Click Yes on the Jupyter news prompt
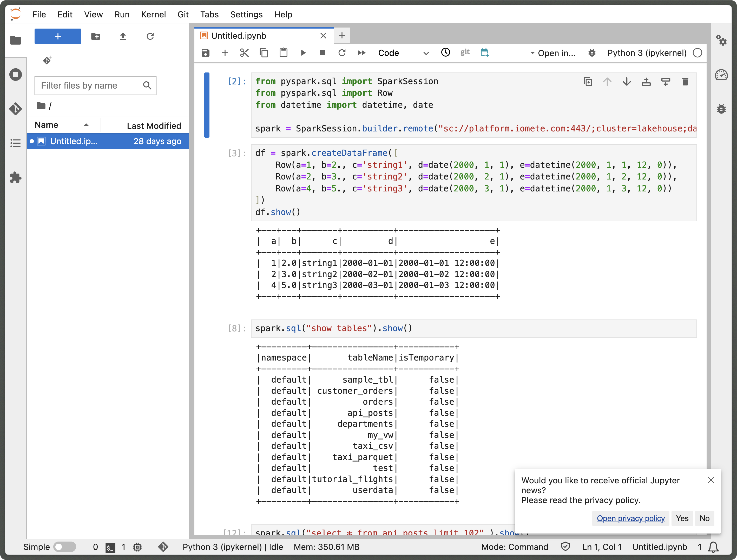The width and height of the screenshot is (737, 560). pos(682,518)
